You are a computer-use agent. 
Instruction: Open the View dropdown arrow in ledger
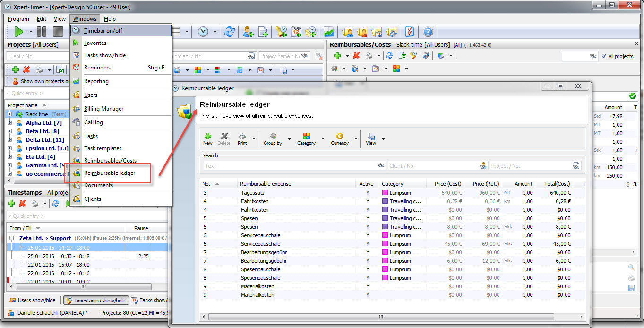click(383, 139)
